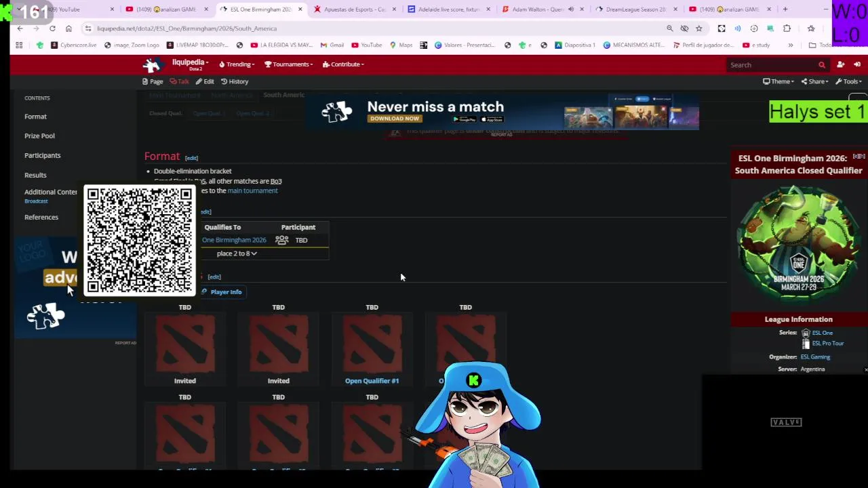Open the One Birmingham 2026 qualifier link
This screenshot has width=868, height=488.
coord(234,240)
